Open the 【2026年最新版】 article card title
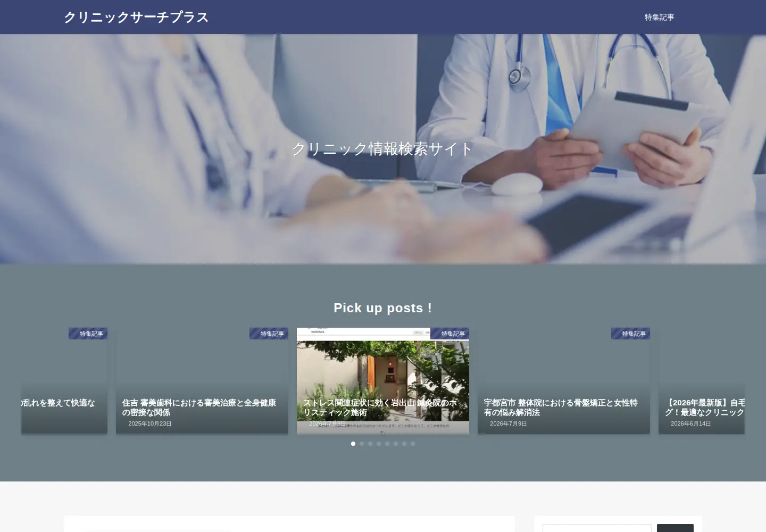Image resolution: width=766 pixels, height=532 pixels. (x=705, y=408)
